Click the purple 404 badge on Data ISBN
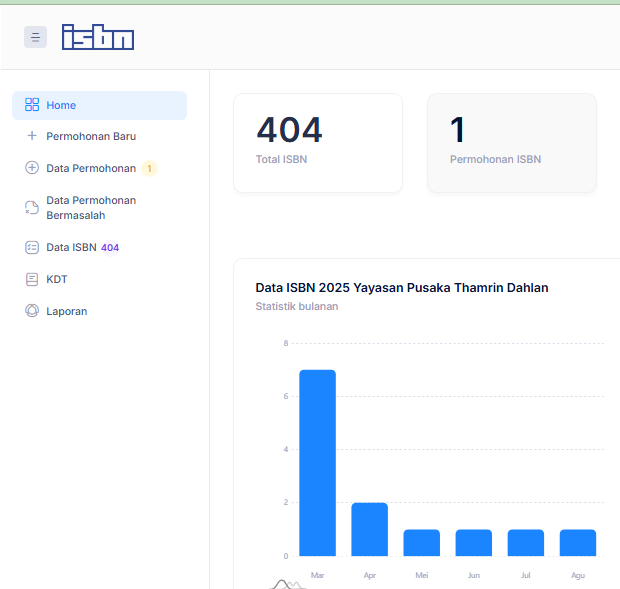 click(110, 247)
